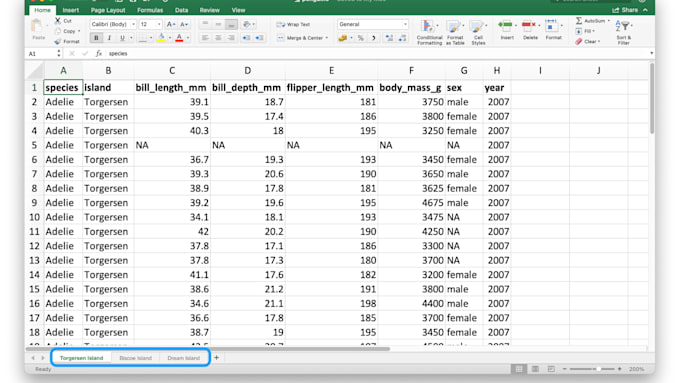Click the increase indent icon

click(259, 38)
